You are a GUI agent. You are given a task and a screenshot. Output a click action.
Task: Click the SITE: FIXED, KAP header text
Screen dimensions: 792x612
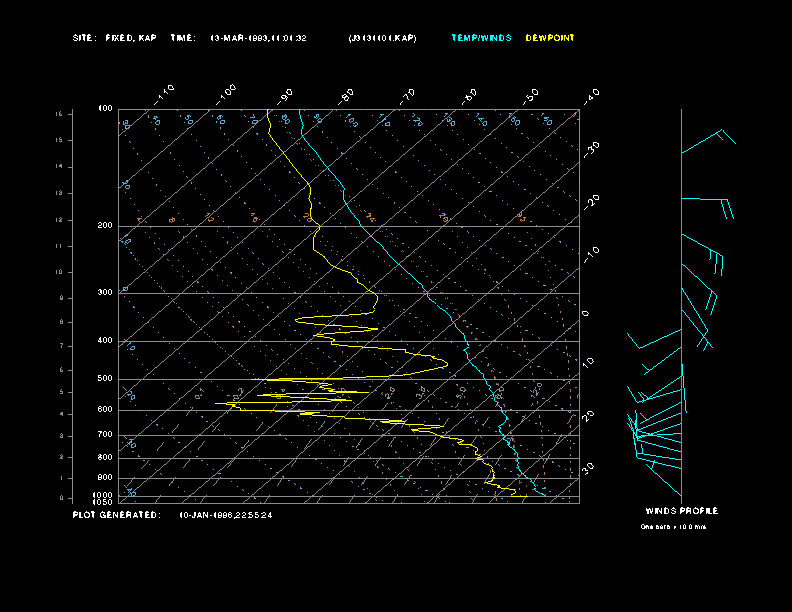point(115,38)
